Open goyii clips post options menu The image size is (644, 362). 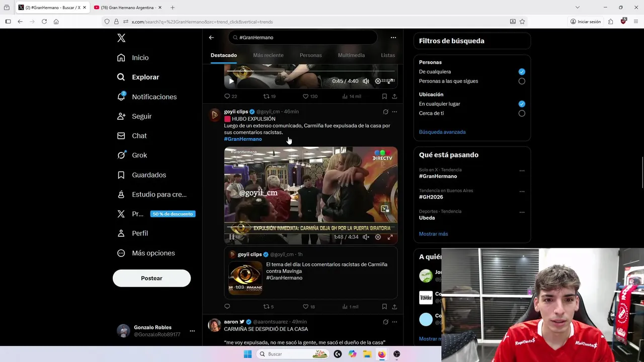click(394, 112)
